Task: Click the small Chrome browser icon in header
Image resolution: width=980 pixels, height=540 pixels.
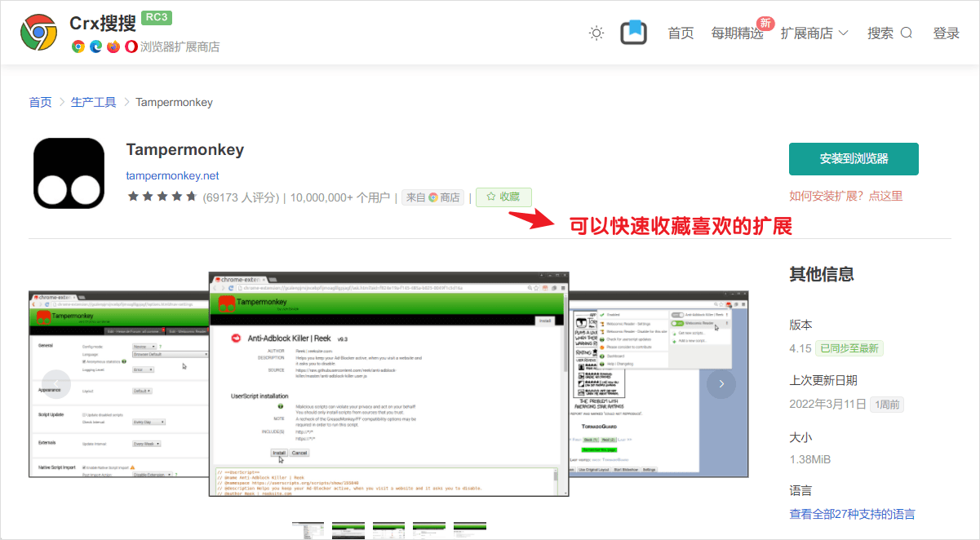Action: coord(78,46)
